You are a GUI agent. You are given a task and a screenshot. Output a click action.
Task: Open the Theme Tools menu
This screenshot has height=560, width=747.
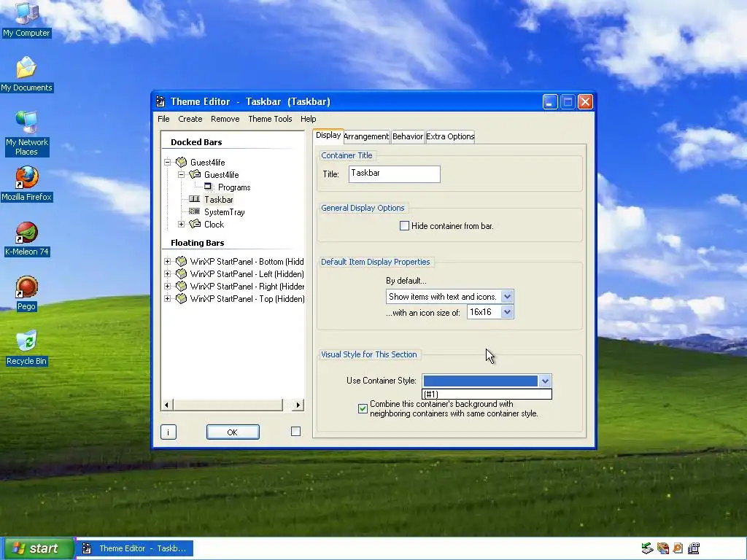(x=270, y=119)
